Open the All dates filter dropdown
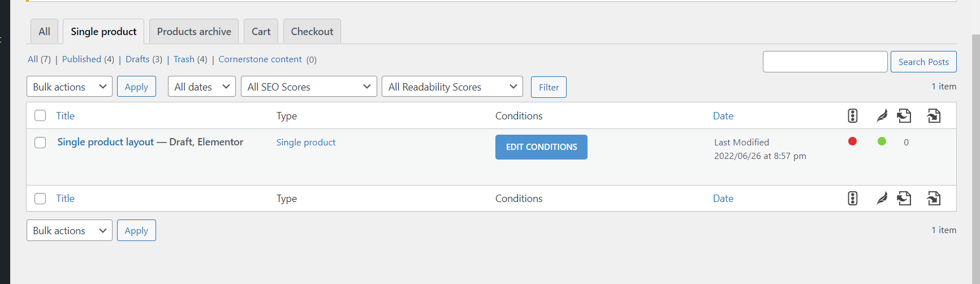This screenshot has height=284, width=980. (201, 87)
